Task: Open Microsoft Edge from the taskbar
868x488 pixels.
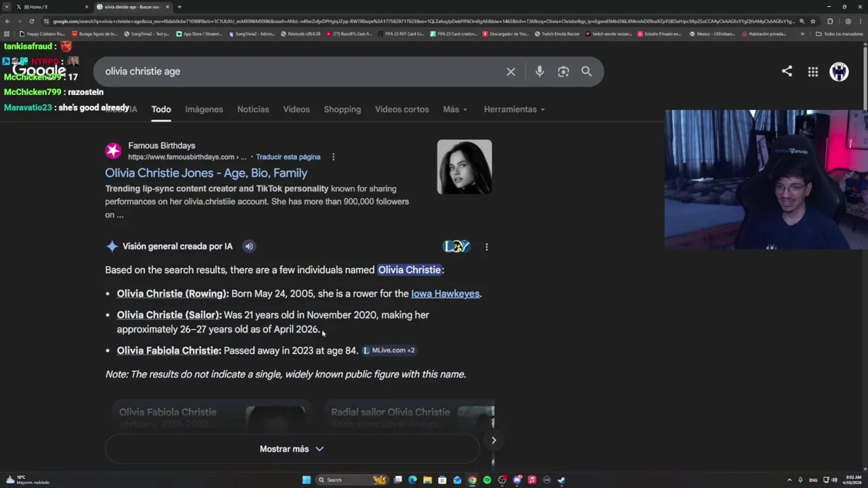Action: pos(412,480)
